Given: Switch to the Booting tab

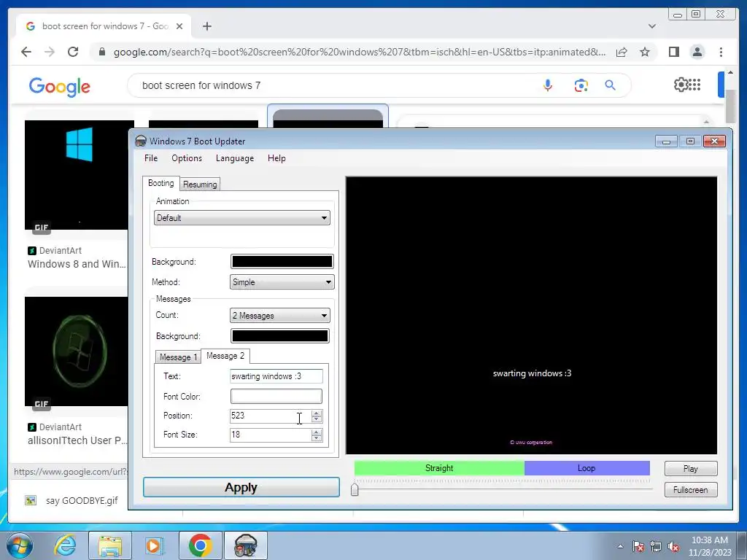Looking at the screenshot, I should [161, 183].
